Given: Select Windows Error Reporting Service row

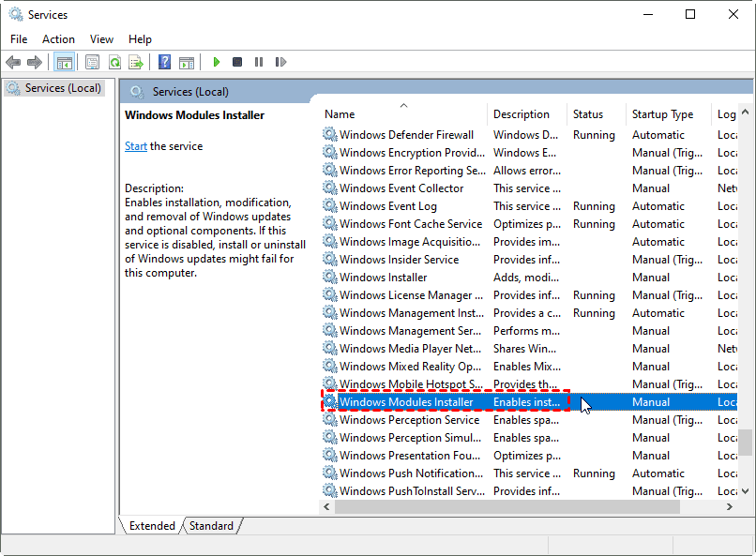Looking at the screenshot, I should [x=529, y=170].
